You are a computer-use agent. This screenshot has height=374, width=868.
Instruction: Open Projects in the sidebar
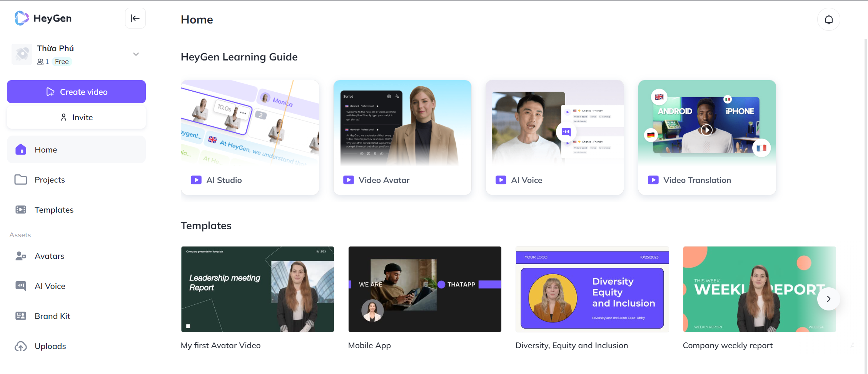(x=76, y=179)
